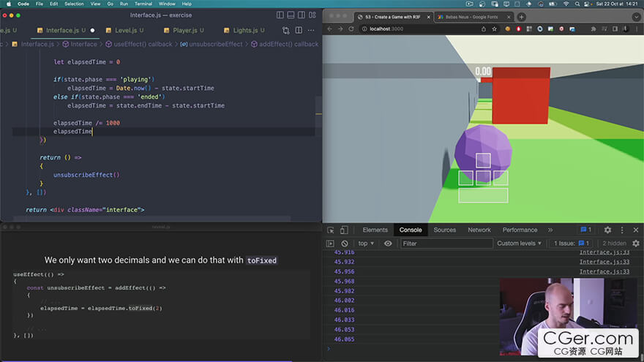Split the VS Code editor right
The height and width of the screenshot is (362, 644).
(299, 31)
